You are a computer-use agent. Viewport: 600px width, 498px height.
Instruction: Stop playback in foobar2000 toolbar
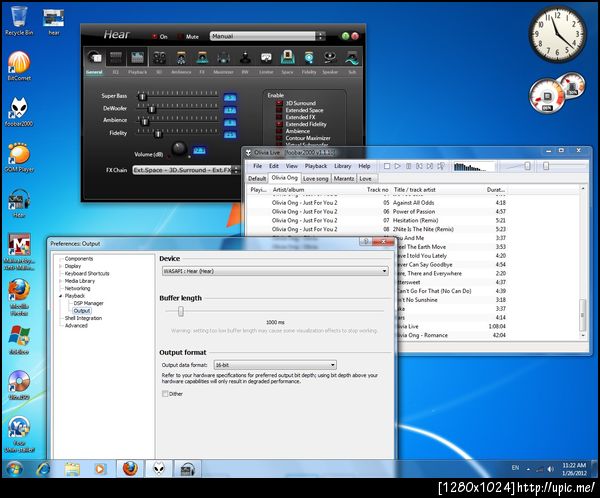coord(387,166)
